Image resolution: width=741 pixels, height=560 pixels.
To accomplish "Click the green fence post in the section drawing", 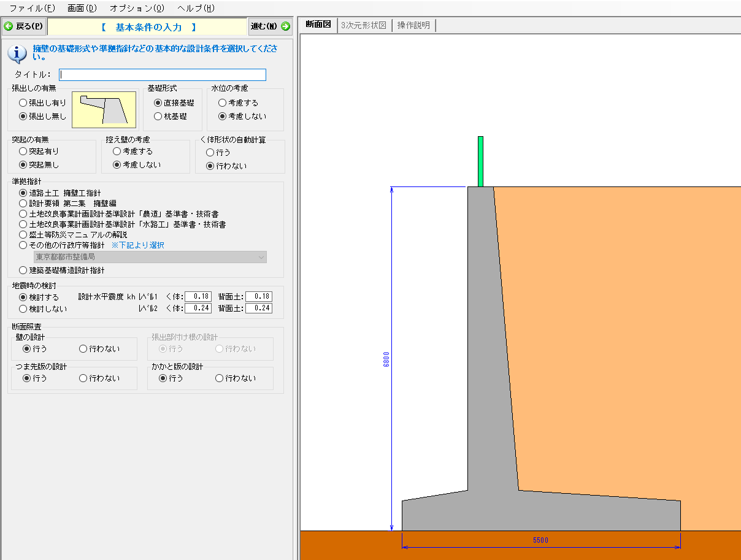I will (x=480, y=161).
